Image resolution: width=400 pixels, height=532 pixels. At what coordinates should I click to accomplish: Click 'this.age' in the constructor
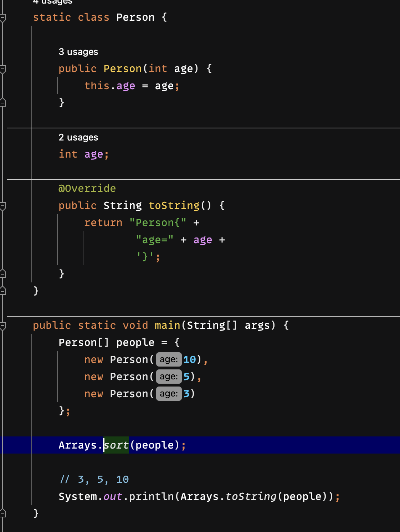pos(110,86)
